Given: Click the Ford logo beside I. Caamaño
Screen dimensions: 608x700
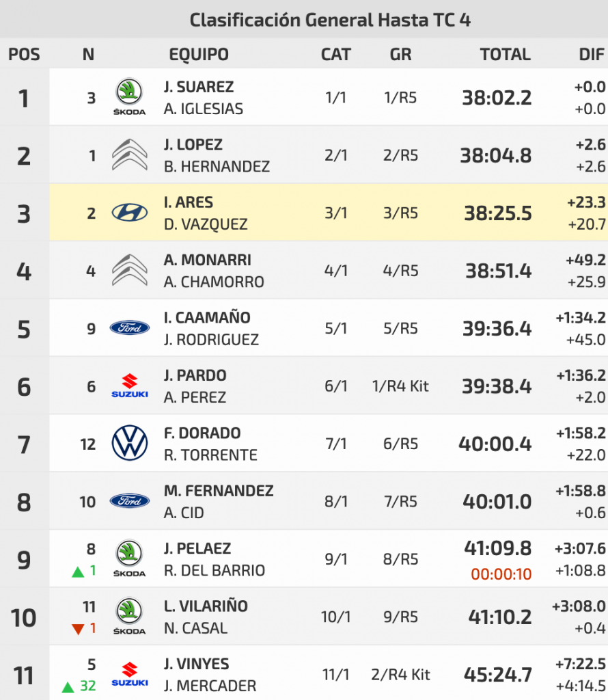Looking at the screenshot, I should coord(129,328).
